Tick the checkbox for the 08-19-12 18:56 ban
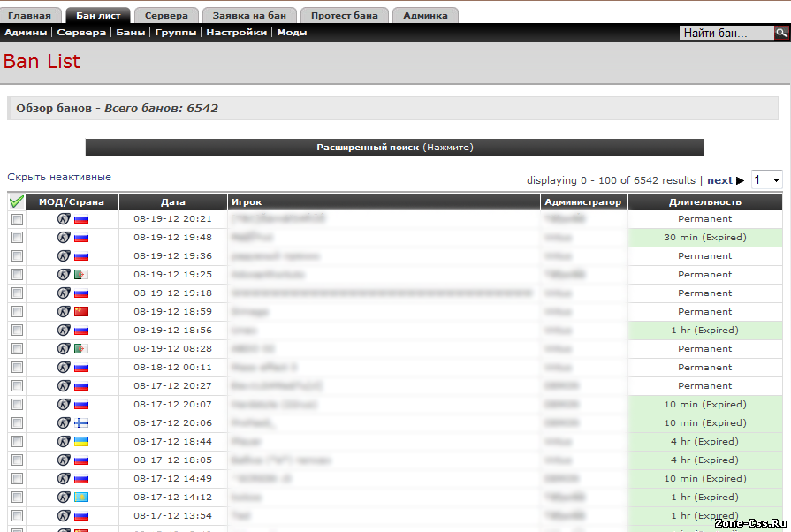This screenshot has width=791, height=532. point(17,331)
